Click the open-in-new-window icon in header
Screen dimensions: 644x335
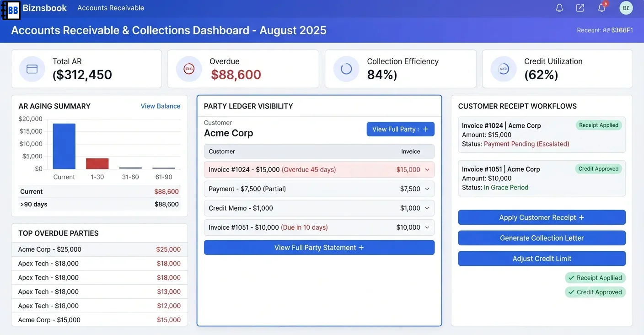coord(580,8)
